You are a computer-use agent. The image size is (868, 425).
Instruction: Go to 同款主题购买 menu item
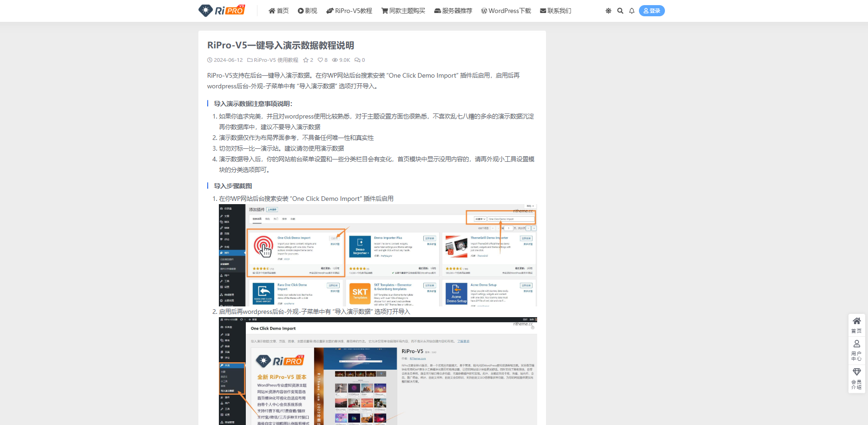coord(403,11)
